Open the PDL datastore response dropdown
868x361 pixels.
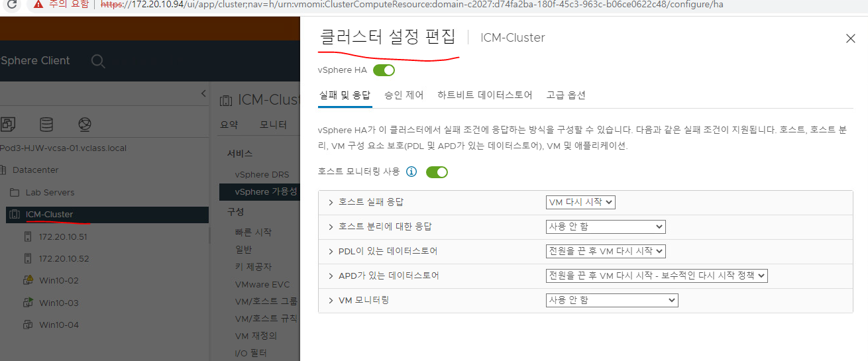(x=606, y=251)
